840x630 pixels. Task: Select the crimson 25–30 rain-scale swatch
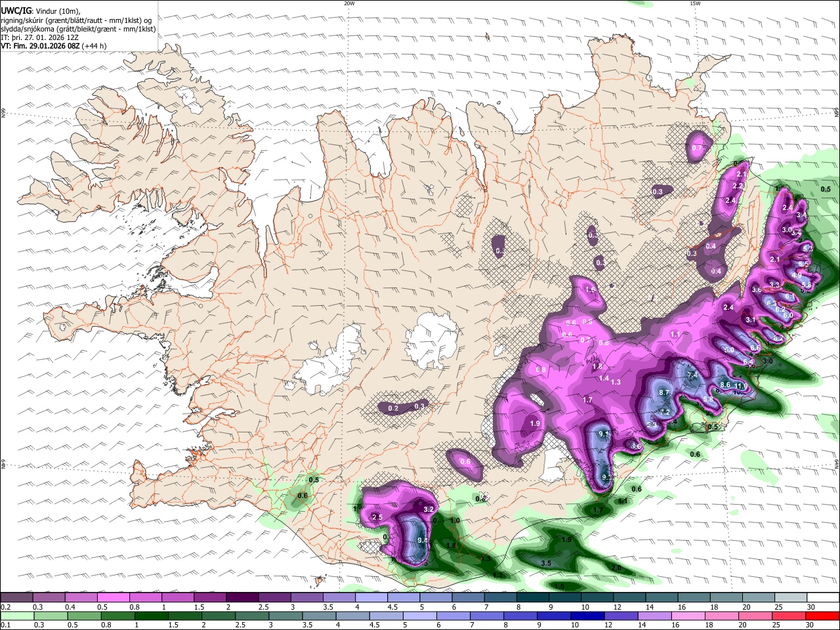click(x=790, y=616)
